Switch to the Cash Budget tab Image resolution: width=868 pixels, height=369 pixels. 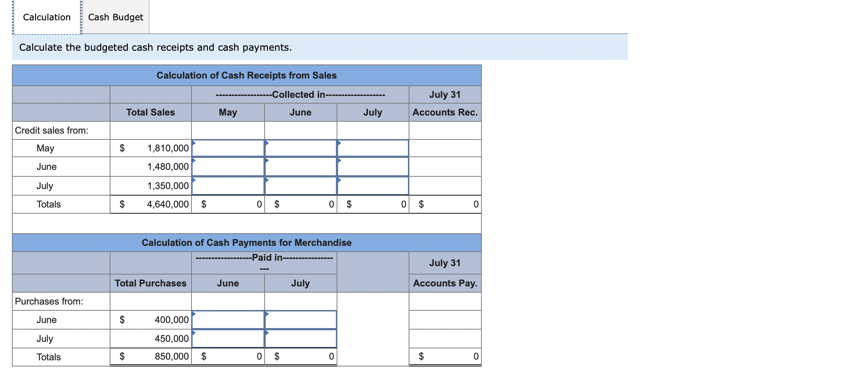(x=115, y=17)
